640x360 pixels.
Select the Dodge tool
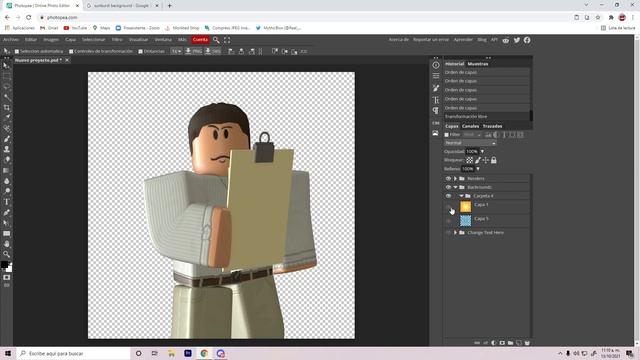(x=7, y=191)
